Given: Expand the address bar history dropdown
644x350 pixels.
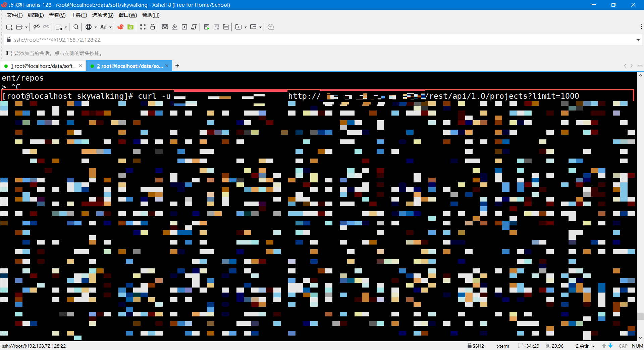Looking at the screenshot, I should pos(638,40).
